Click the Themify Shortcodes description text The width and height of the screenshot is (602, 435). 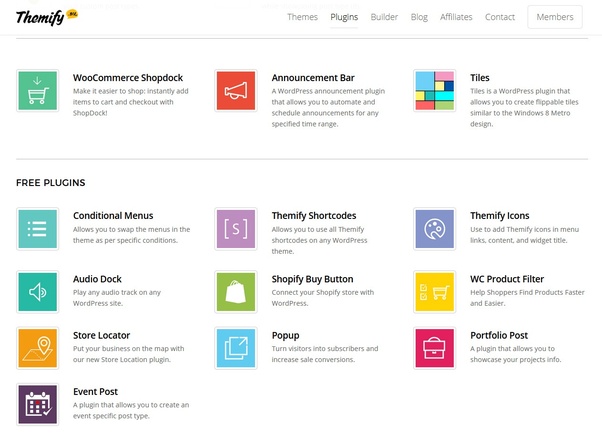319,240
